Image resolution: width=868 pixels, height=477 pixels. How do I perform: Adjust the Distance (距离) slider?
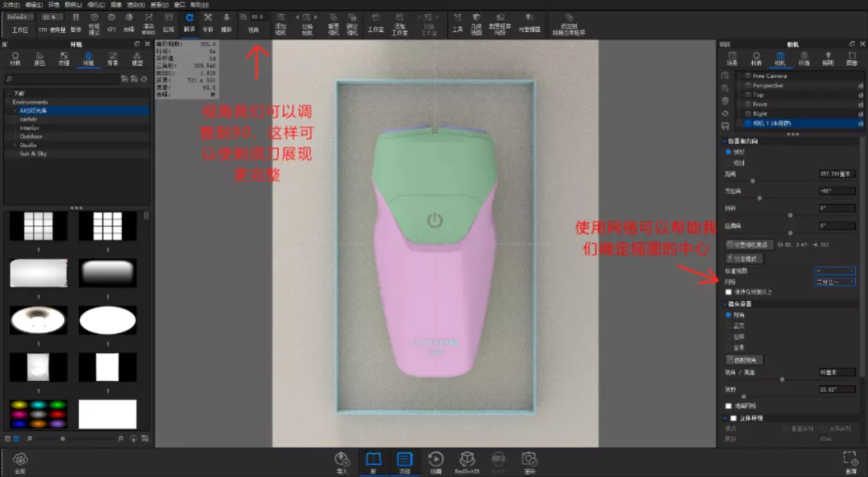(x=753, y=181)
